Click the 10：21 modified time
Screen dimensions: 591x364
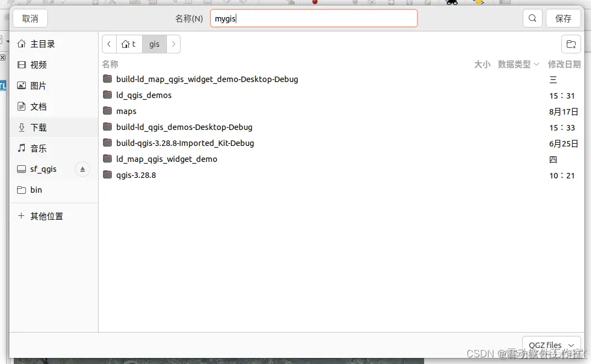562,176
